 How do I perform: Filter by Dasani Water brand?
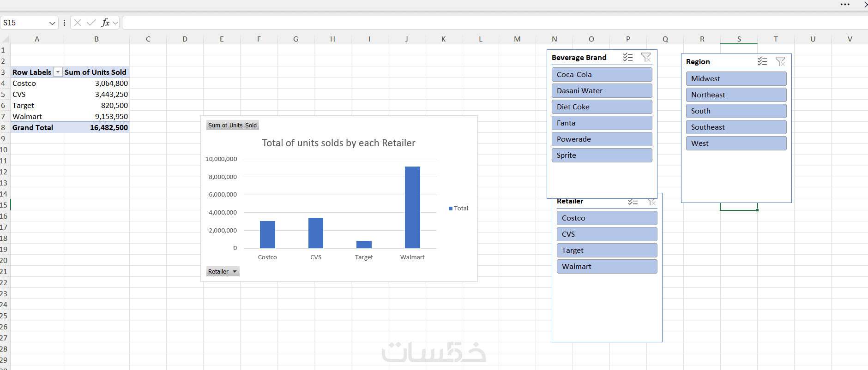pyautogui.click(x=602, y=90)
